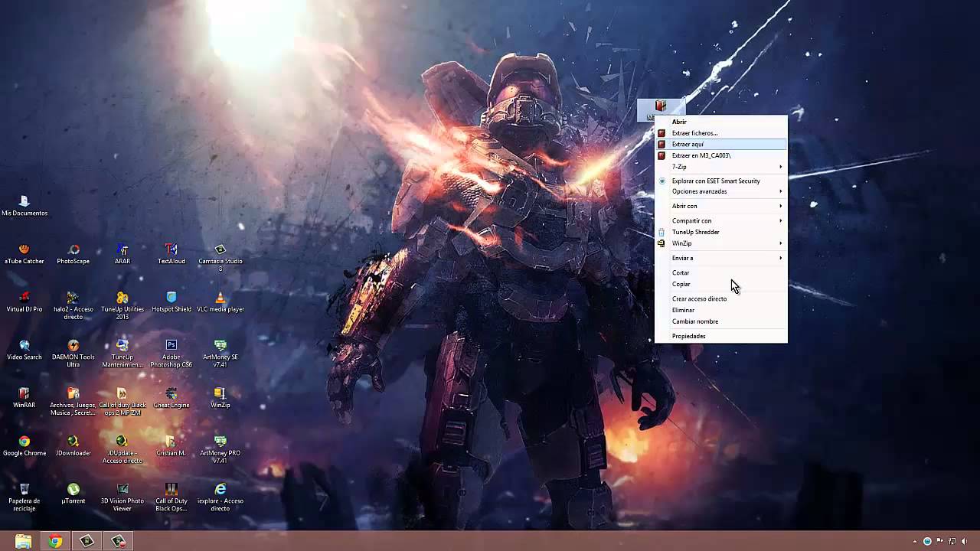Expand the Enviar a submenu
Screen dimensions: 980x551
pos(720,258)
